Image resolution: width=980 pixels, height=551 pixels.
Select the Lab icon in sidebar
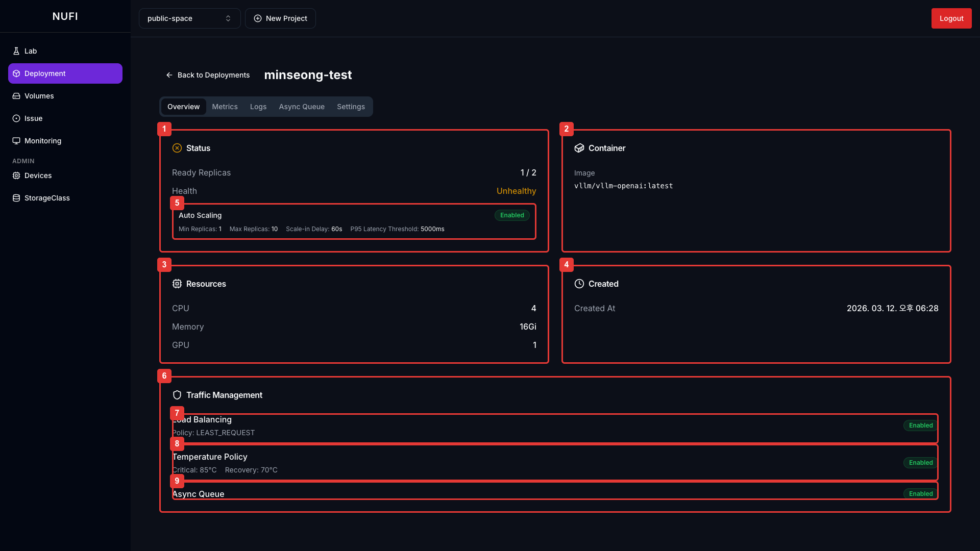[16, 51]
